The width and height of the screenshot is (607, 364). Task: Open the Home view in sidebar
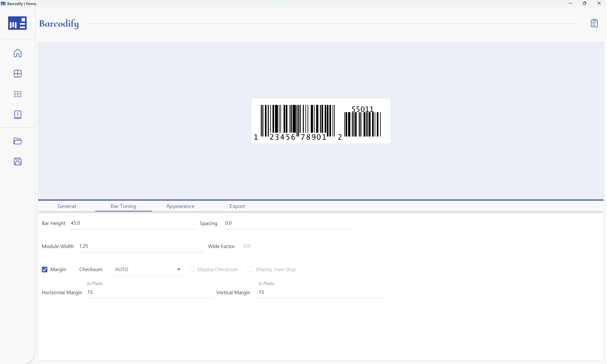17,53
